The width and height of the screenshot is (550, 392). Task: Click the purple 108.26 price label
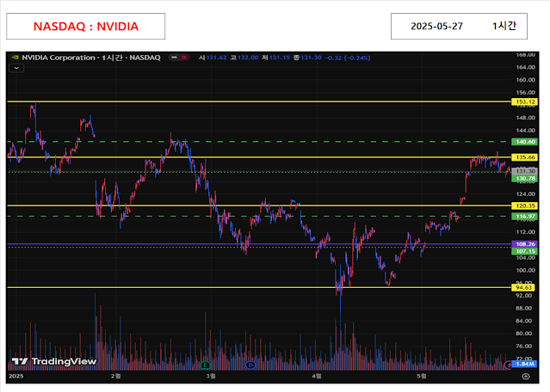point(524,244)
